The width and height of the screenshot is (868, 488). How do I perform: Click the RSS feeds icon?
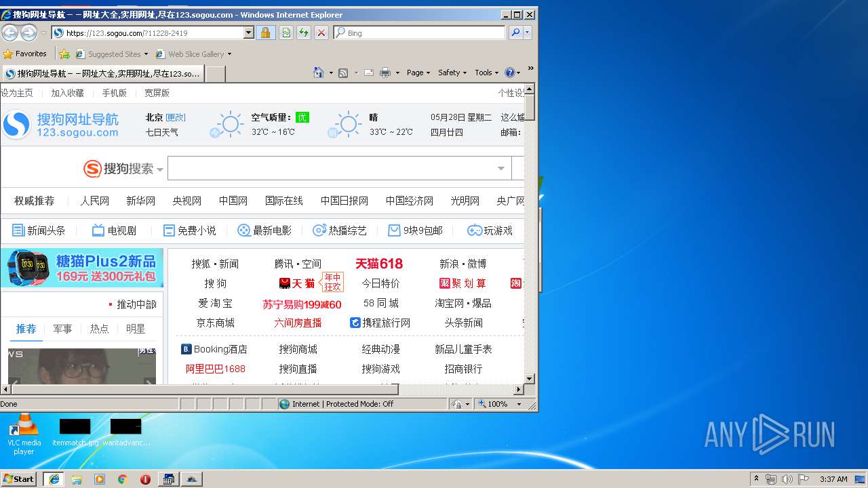(x=343, y=73)
